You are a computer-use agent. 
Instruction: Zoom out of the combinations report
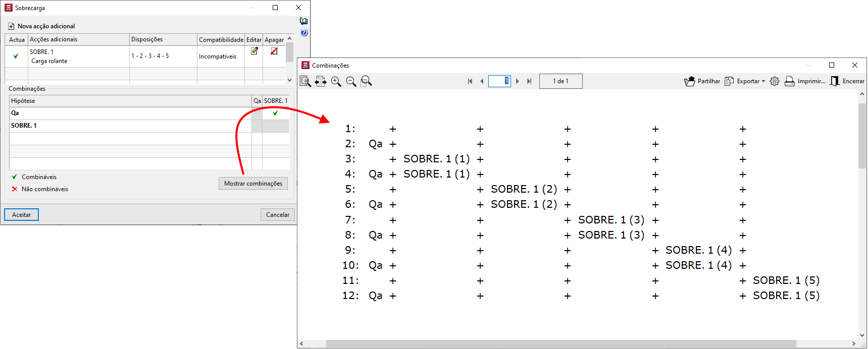351,81
